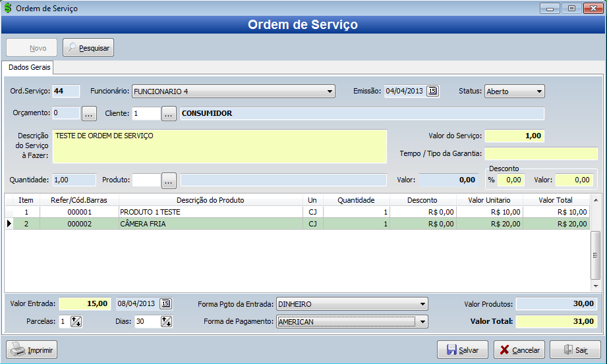Expand the Funcionário dropdown
607x364 pixels.
pos(330,91)
